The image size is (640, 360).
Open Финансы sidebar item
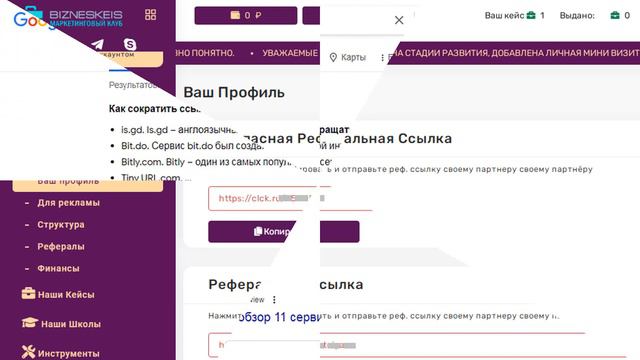(58, 269)
